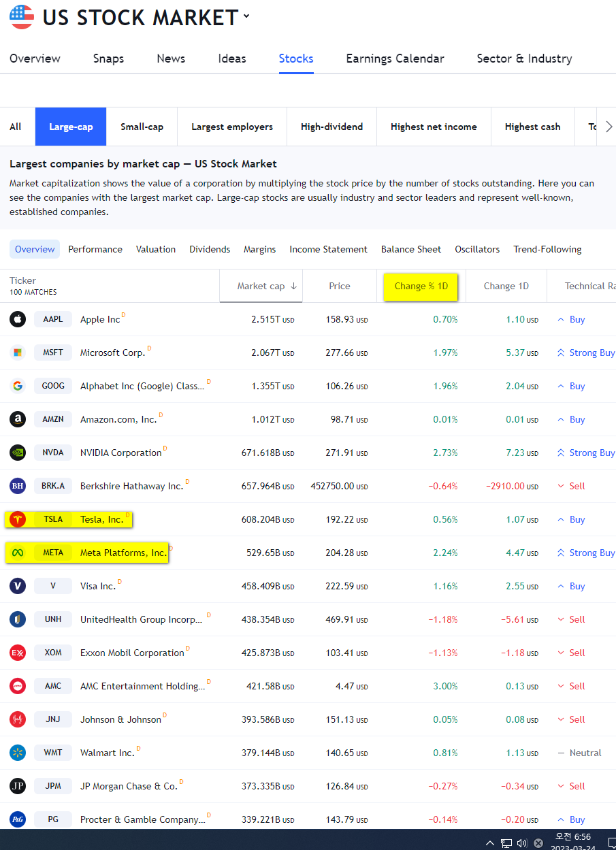The width and height of the screenshot is (616, 850).
Task: Open Exxon Mobil Corporation company link
Action: click(132, 653)
